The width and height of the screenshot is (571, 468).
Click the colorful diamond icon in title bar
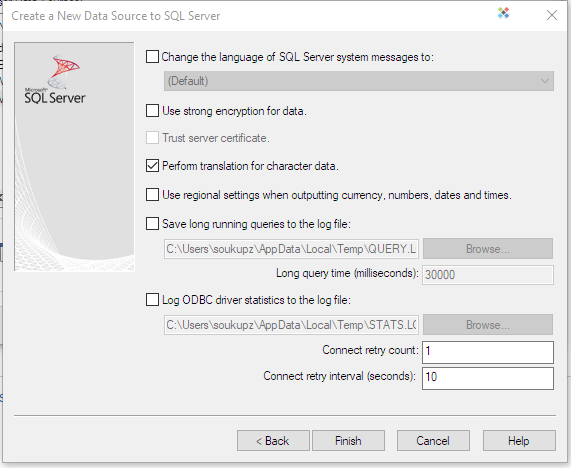[x=503, y=13]
